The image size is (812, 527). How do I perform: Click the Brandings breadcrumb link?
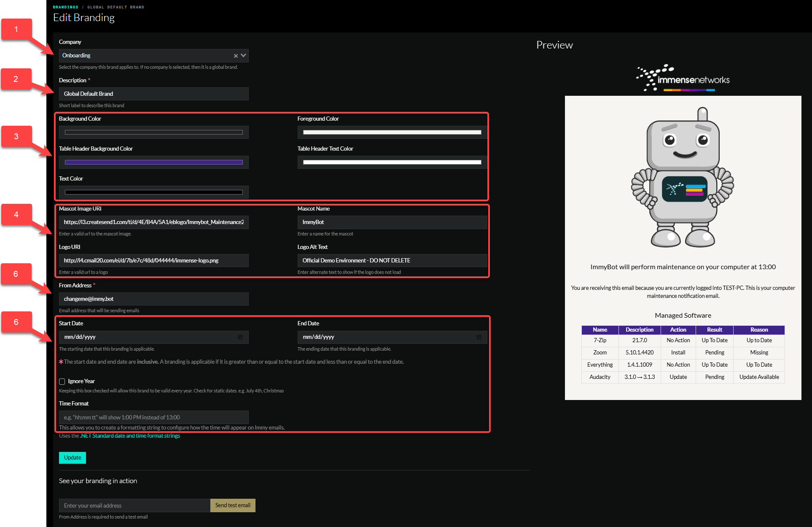click(65, 7)
